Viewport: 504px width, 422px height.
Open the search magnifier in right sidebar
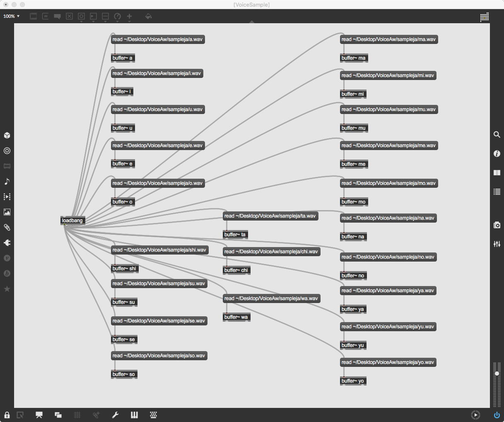(x=497, y=135)
